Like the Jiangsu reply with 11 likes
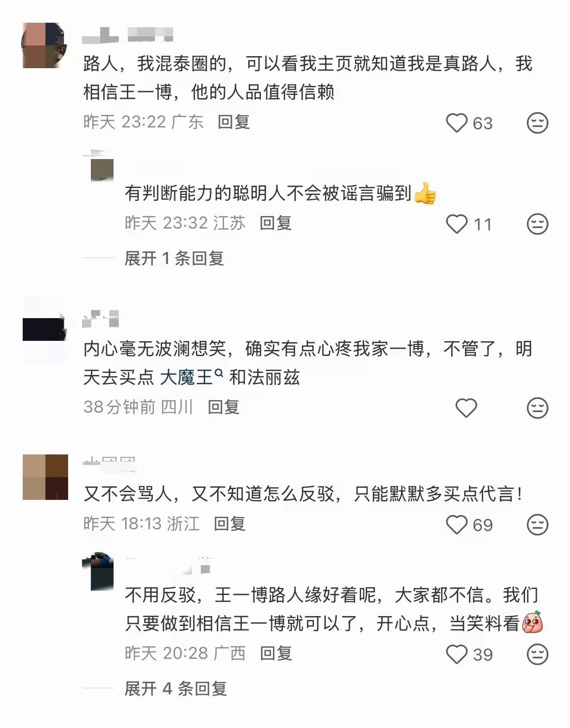This screenshot has height=728, width=570. click(x=457, y=224)
